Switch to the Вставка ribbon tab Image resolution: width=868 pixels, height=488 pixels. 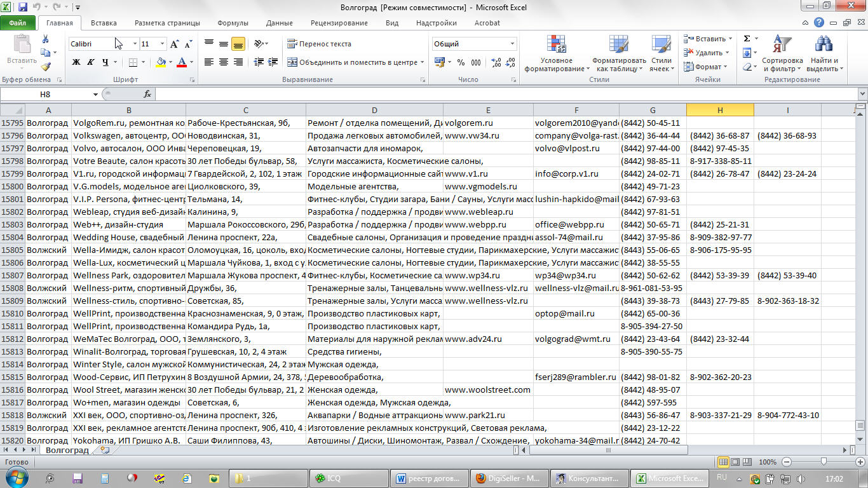(x=104, y=23)
